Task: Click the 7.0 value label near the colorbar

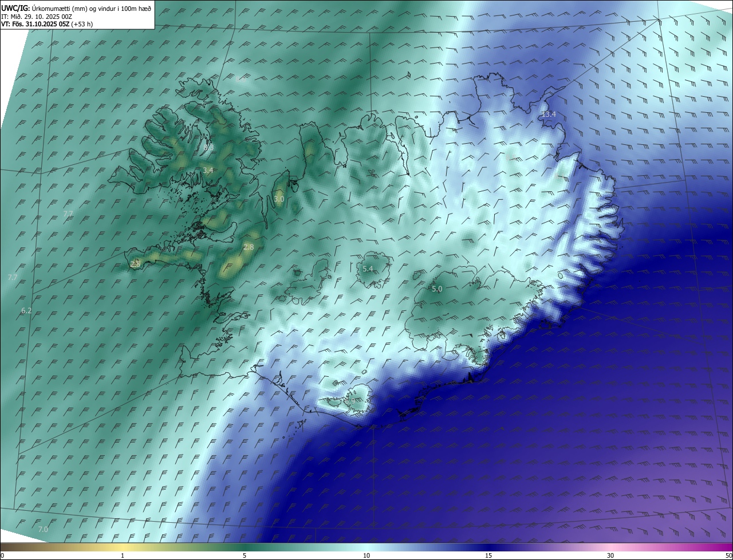Action: tap(43, 529)
